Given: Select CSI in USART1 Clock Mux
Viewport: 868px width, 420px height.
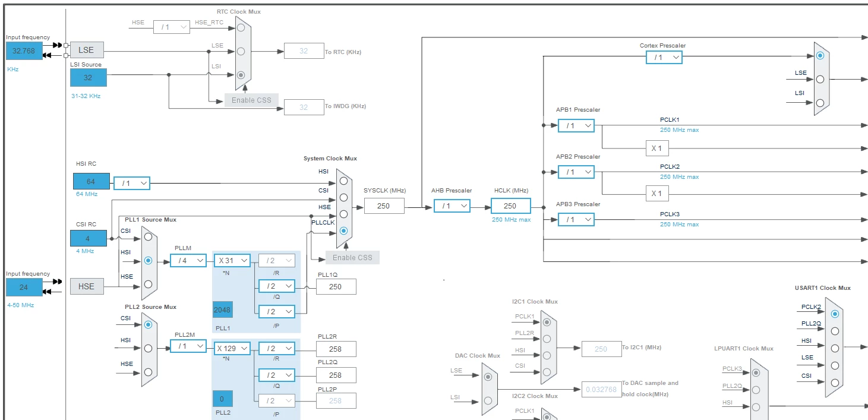Looking at the screenshot, I should 835,383.
